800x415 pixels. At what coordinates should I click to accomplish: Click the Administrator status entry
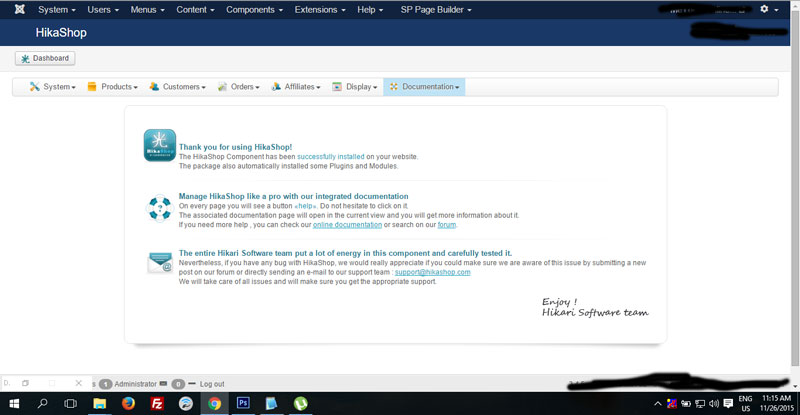[135, 384]
